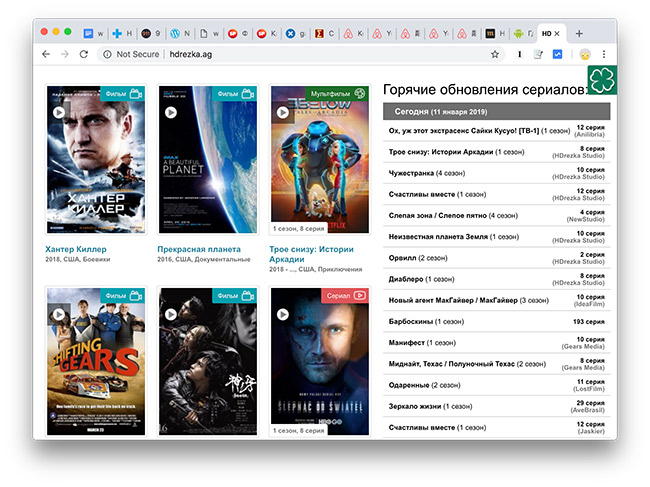
Task: Go back using the browser back arrow
Action: tap(45, 54)
